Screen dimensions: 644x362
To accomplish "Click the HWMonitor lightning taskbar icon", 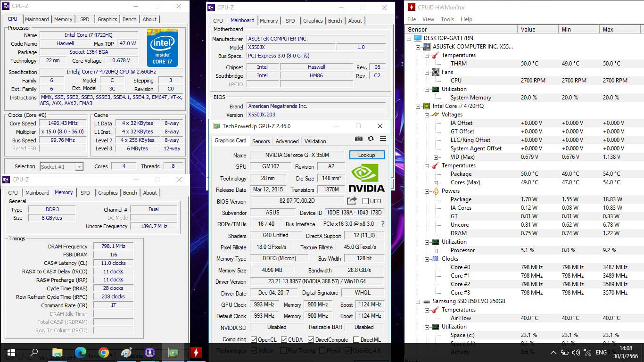I will pos(196,353).
